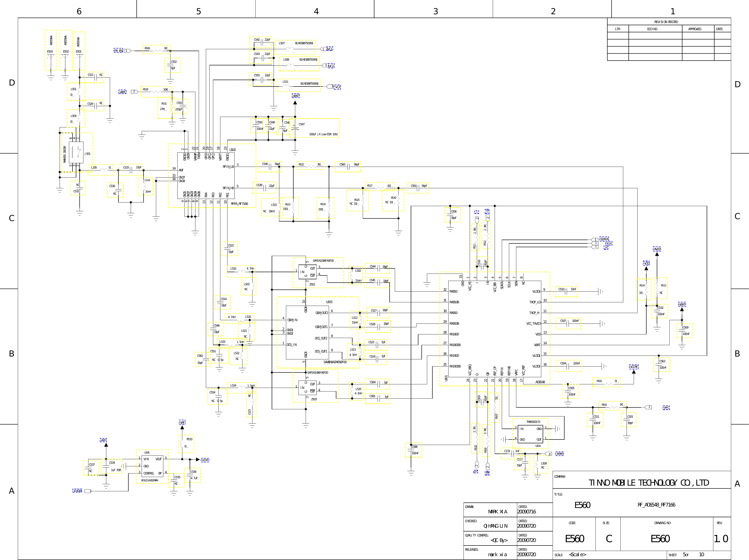The width and height of the screenshot is (749, 560).
Task: Select the VC2 port connector
Action: coord(325,65)
